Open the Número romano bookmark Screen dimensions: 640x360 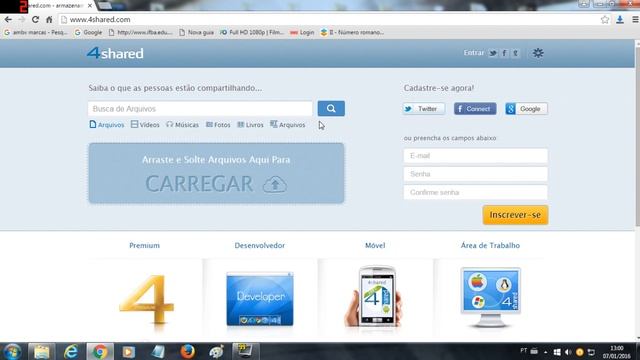click(352, 32)
